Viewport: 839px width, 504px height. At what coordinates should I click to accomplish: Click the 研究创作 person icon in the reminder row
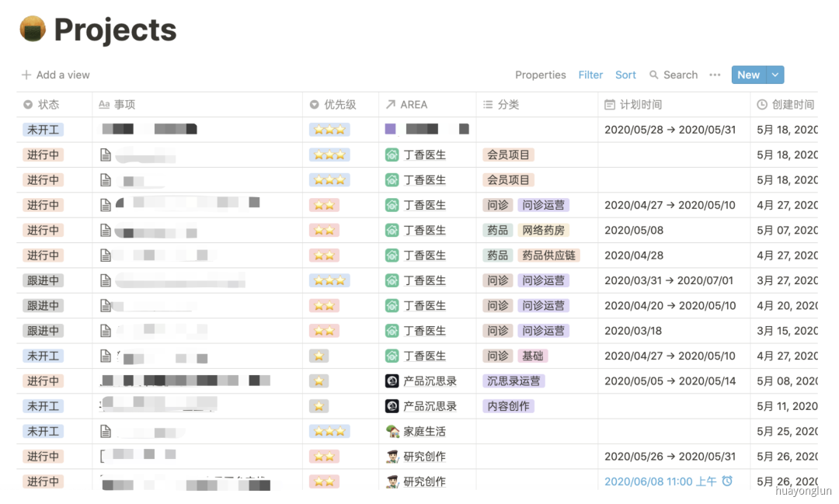[392, 481]
